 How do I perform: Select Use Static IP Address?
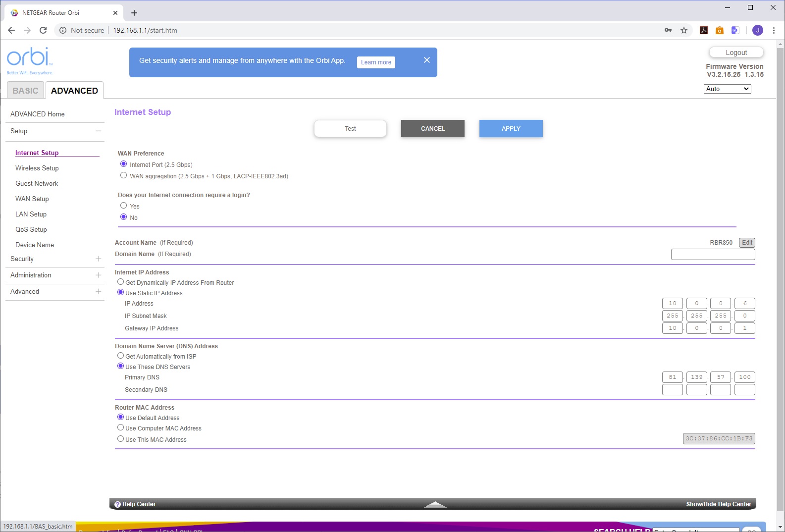click(x=120, y=292)
